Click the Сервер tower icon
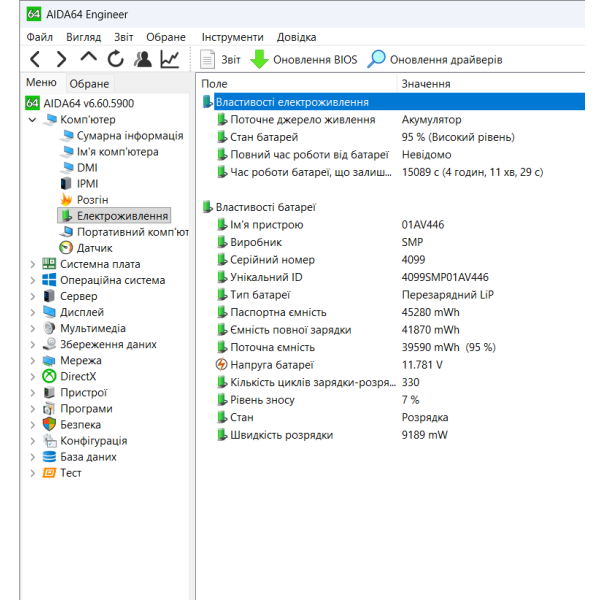 49,296
